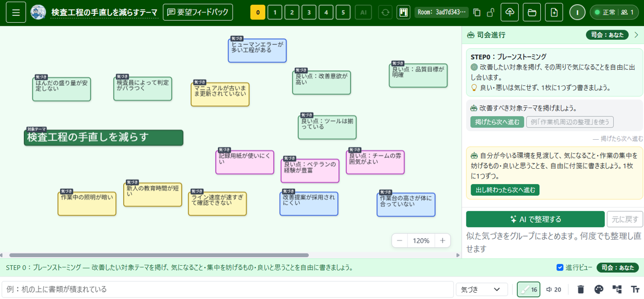The width and height of the screenshot is (644, 299).
Task: Switch to step 4 tab
Action: 326,12
